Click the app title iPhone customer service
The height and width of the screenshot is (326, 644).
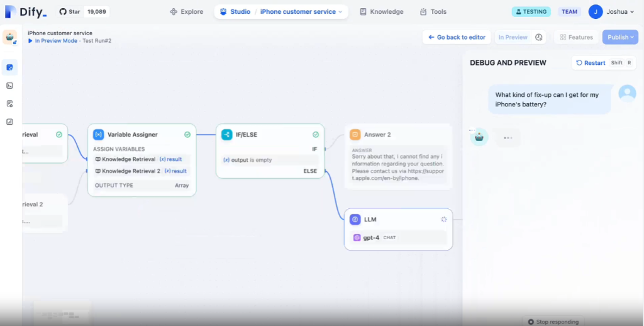click(x=60, y=33)
